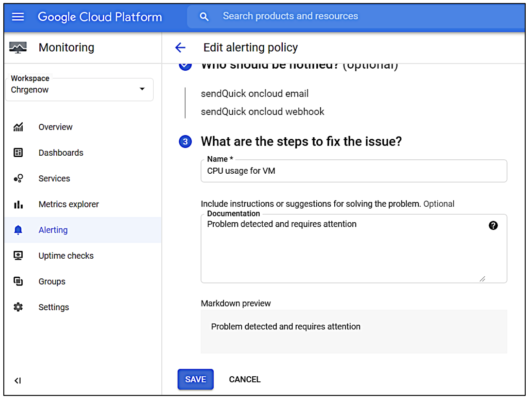Go back using the arrow beside Edit alerting policy
The width and height of the screenshot is (532, 401).
[x=180, y=47]
